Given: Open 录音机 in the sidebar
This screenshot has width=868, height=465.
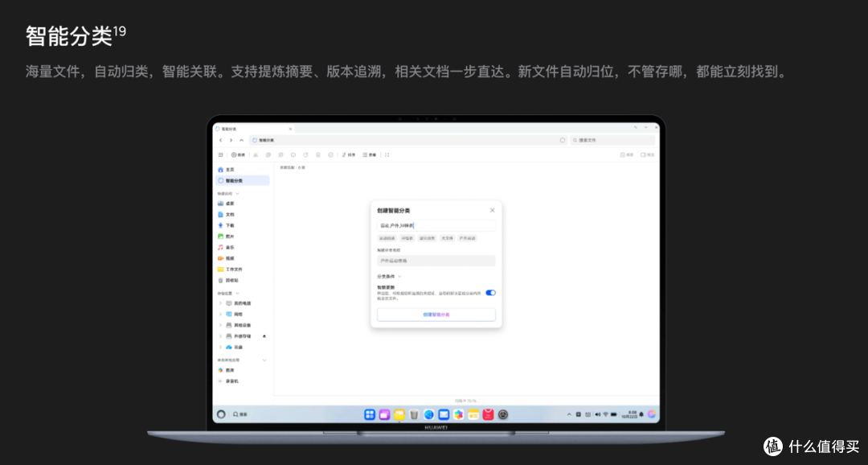Looking at the screenshot, I should (243, 381).
